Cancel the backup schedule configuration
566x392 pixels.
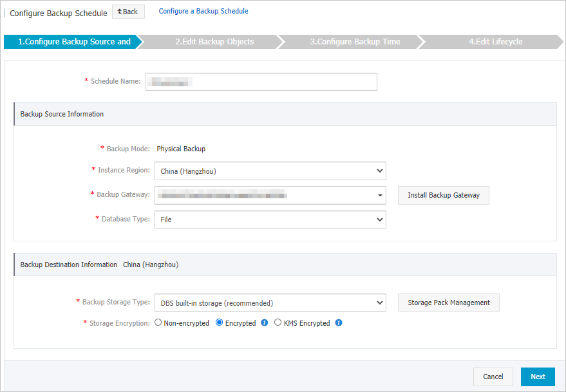(x=493, y=377)
